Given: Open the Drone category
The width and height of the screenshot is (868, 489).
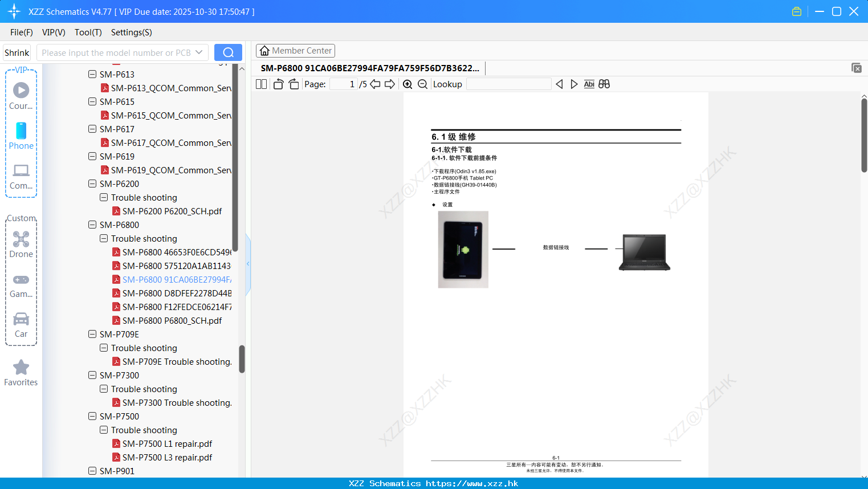Looking at the screenshot, I should tap(21, 244).
